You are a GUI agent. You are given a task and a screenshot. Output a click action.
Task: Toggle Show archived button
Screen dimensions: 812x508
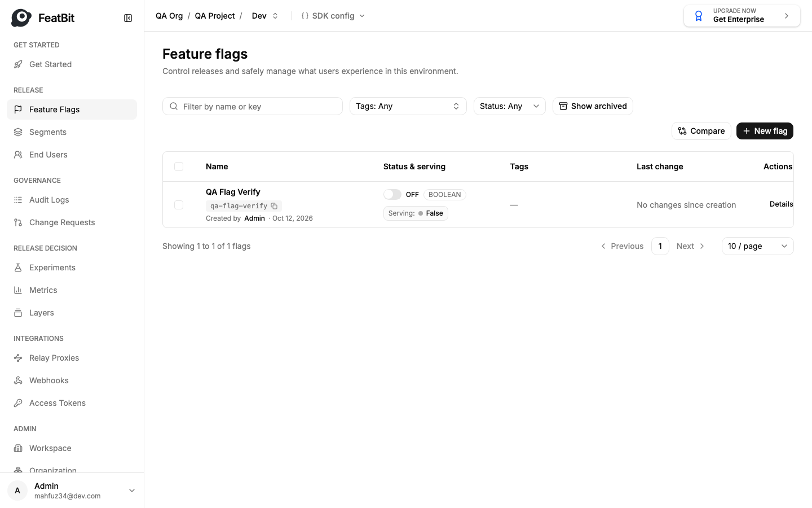(593, 106)
